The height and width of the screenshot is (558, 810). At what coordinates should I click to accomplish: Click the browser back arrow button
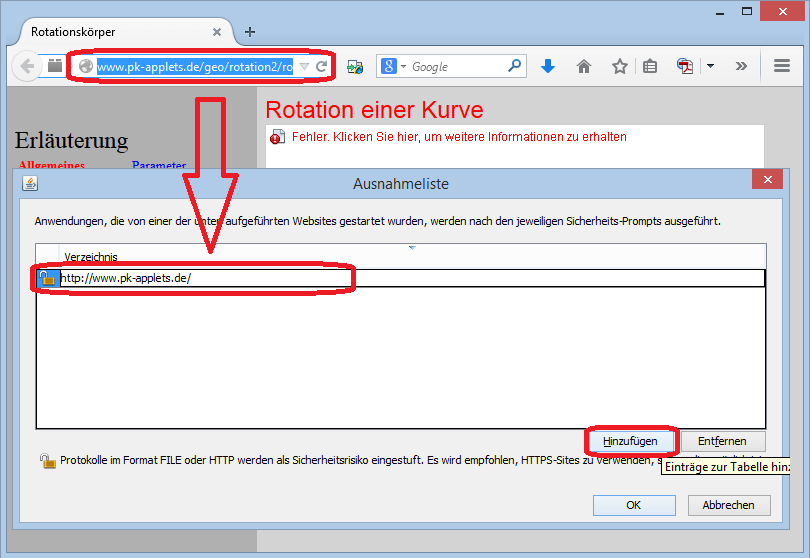coord(25,67)
